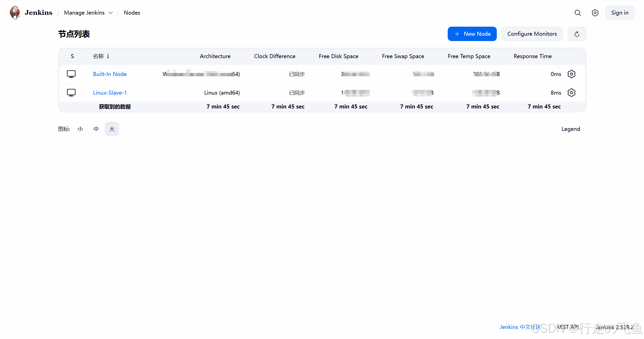Open the REST API footer link

(568, 327)
